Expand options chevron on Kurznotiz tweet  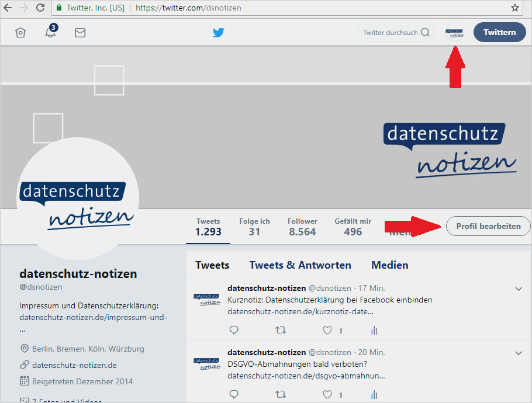[x=519, y=289]
